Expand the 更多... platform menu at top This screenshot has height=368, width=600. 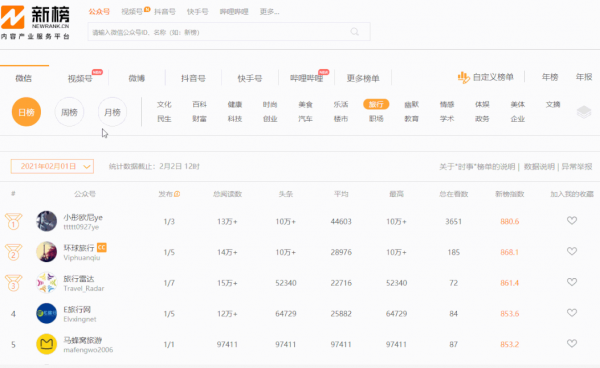(x=269, y=12)
